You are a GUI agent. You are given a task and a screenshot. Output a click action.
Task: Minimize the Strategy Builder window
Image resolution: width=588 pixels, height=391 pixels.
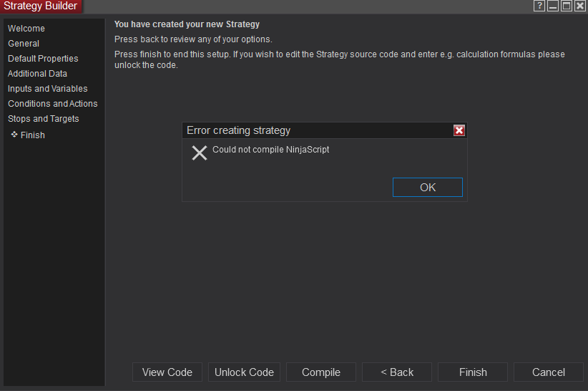[553, 6]
